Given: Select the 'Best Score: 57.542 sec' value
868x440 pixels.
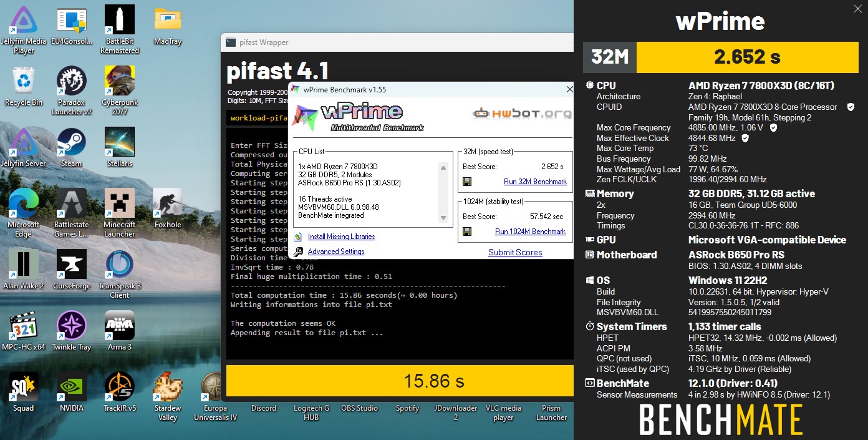Looking at the screenshot, I should coord(513,217).
